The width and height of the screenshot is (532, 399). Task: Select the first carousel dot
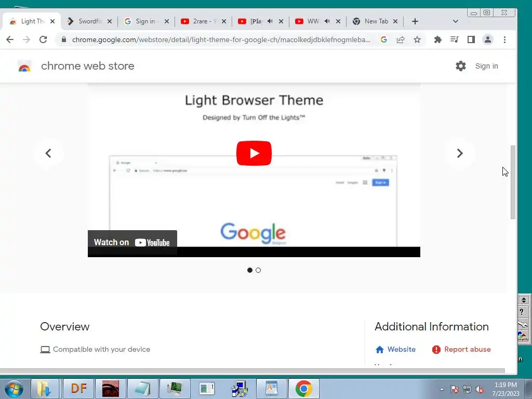coord(250,270)
